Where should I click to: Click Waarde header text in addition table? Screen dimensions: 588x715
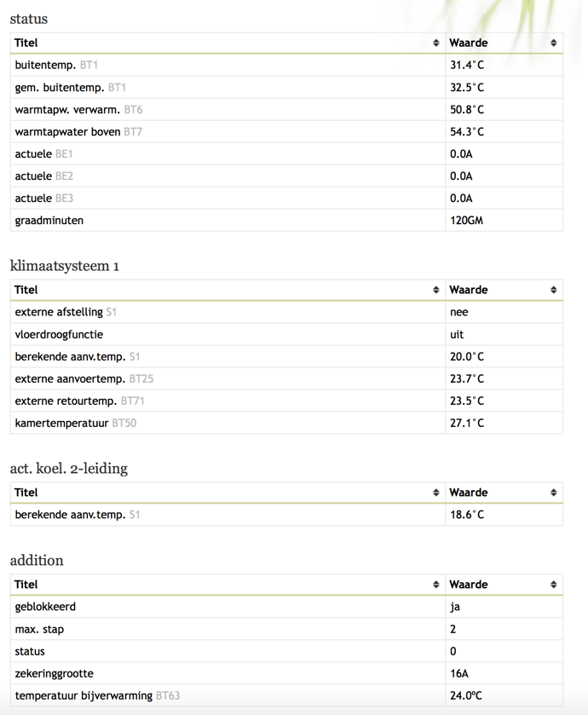(469, 585)
